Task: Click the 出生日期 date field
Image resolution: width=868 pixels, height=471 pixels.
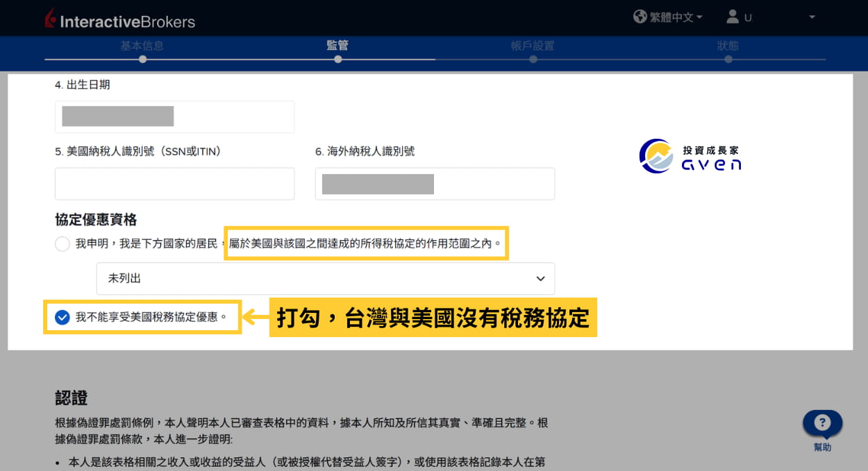Action: point(174,117)
